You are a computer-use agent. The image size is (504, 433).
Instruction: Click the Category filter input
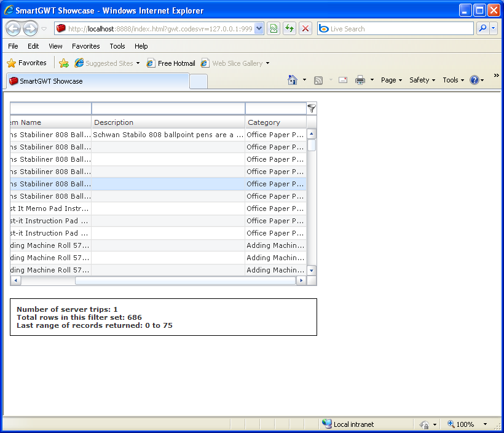276,108
